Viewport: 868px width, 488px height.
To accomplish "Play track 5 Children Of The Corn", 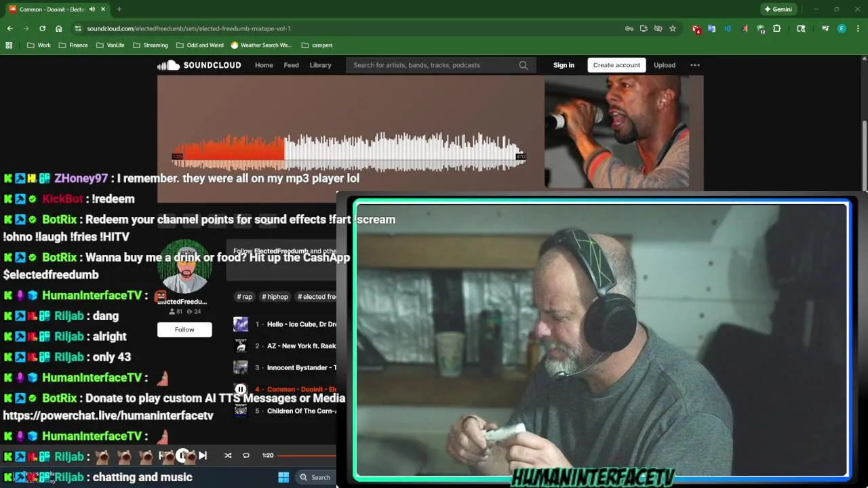I will [x=302, y=411].
